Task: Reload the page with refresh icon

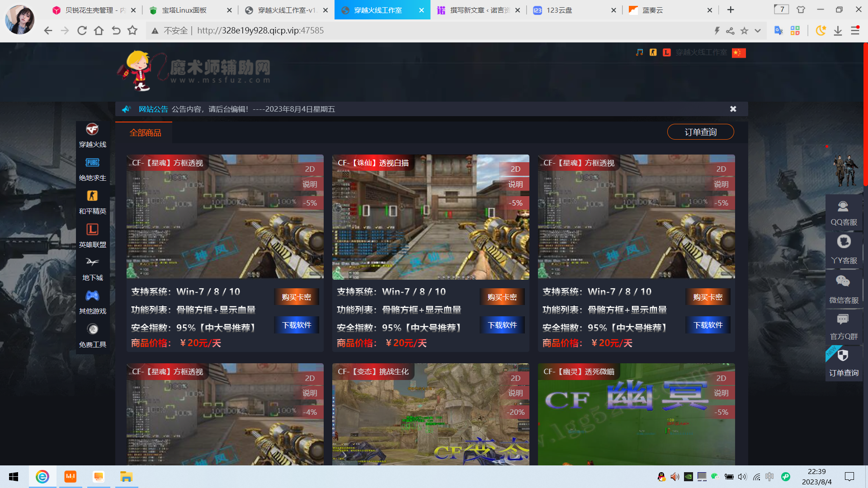Action: click(82, 31)
